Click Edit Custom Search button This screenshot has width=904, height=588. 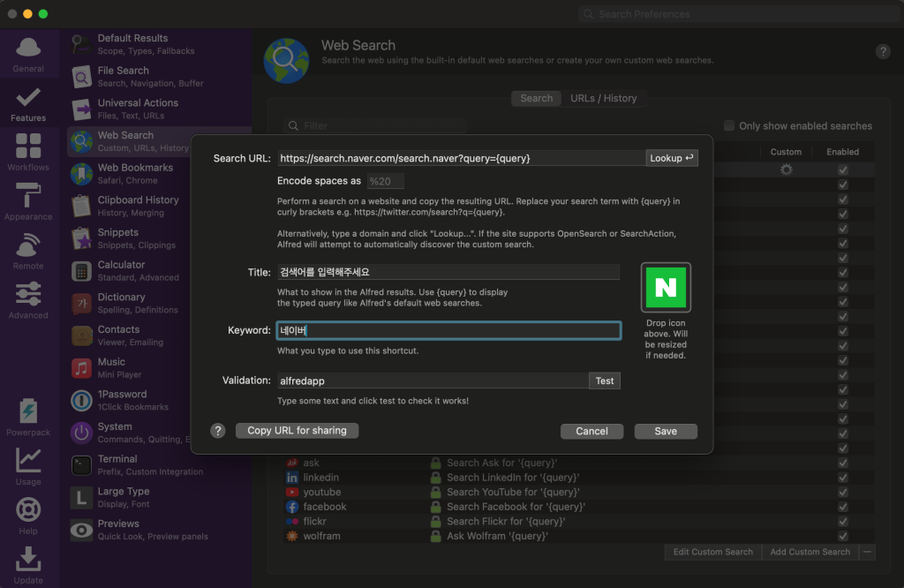tap(712, 552)
